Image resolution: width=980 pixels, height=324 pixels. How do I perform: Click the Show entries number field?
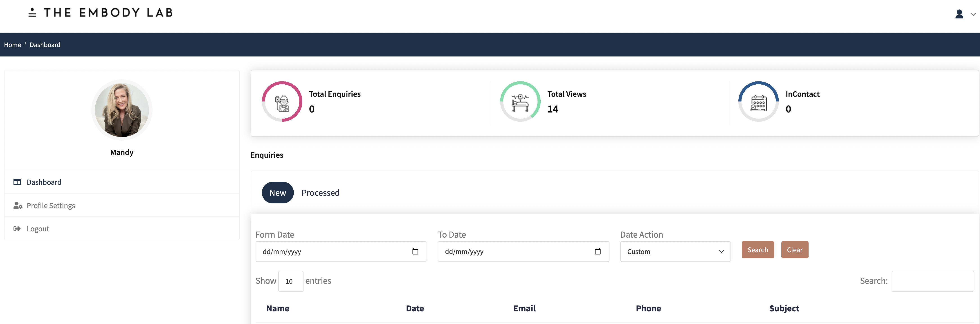point(290,281)
